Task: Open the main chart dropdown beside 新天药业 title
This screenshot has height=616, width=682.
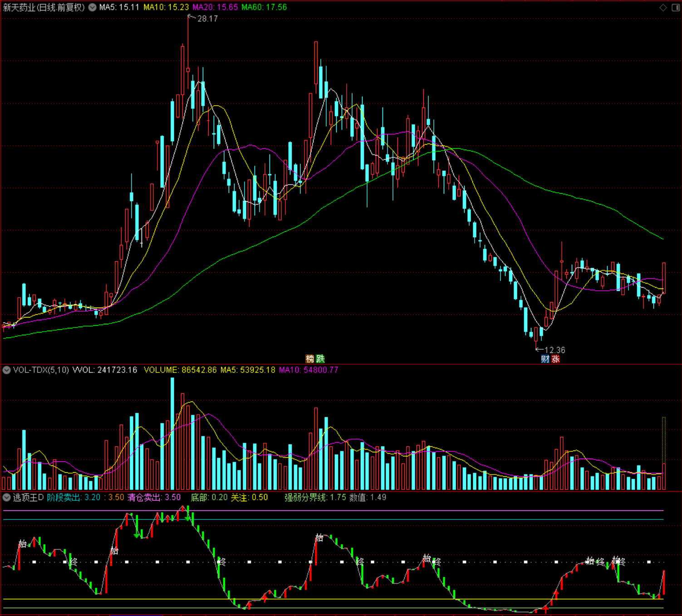Action: coord(92,7)
